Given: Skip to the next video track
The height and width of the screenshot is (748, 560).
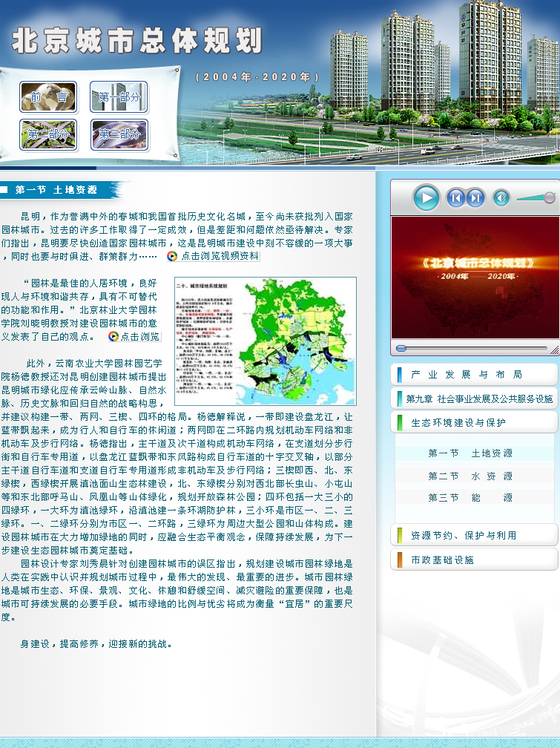Looking at the screenshot, I should 475,198.
